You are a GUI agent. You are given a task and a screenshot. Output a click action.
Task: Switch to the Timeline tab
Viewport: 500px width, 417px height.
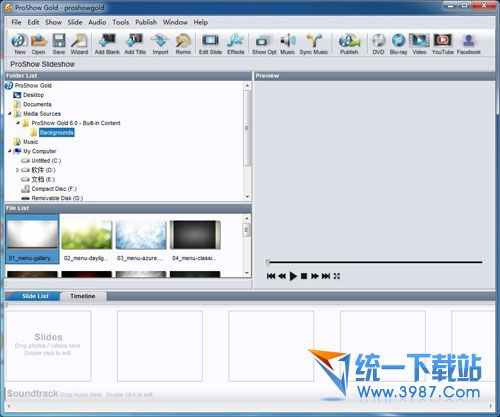pos(83,296)
